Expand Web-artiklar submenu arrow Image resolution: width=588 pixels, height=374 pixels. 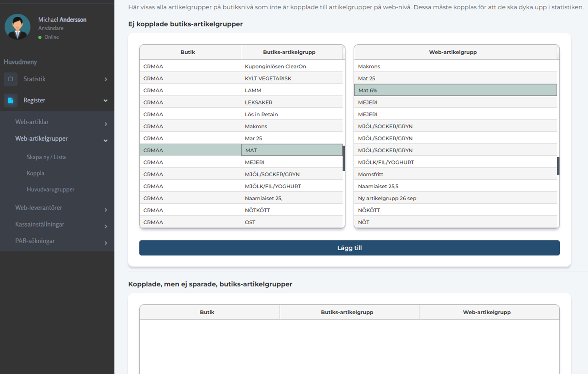(106, 124)
